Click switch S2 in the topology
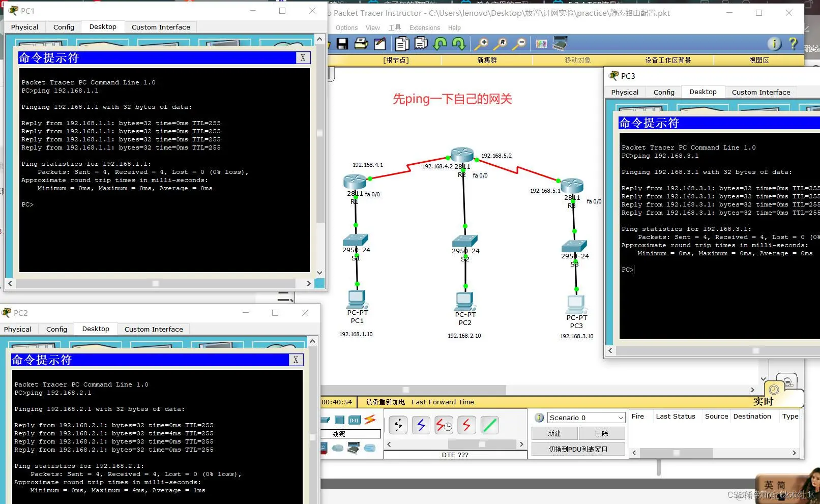This screenshot has height=504, width=820. tap(465, 241)
